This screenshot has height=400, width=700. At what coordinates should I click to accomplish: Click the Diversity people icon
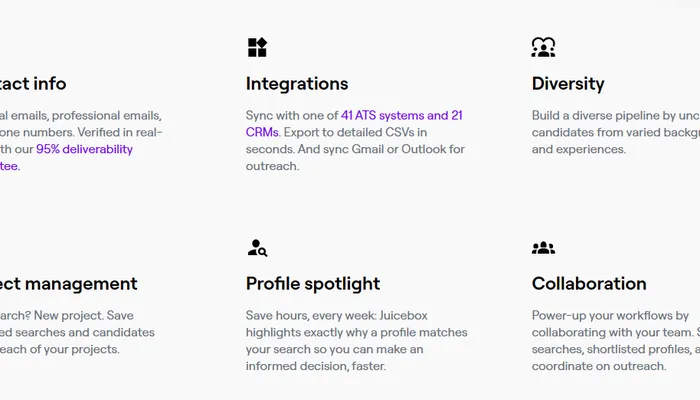[543, 47]
